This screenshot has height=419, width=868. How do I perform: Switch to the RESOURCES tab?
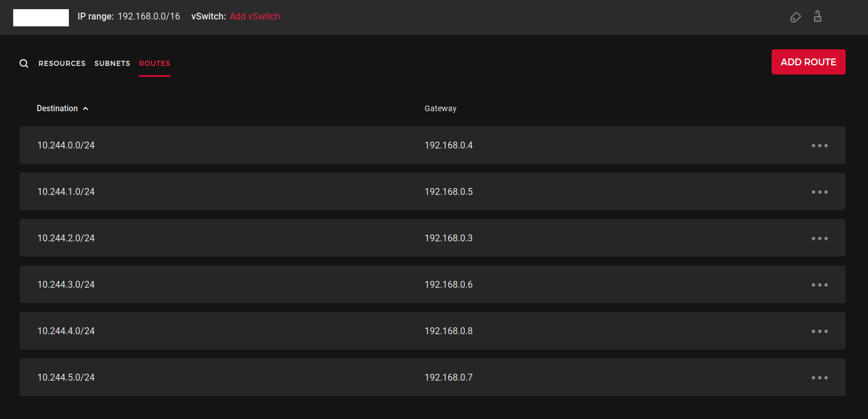click(x=61, y=63)
